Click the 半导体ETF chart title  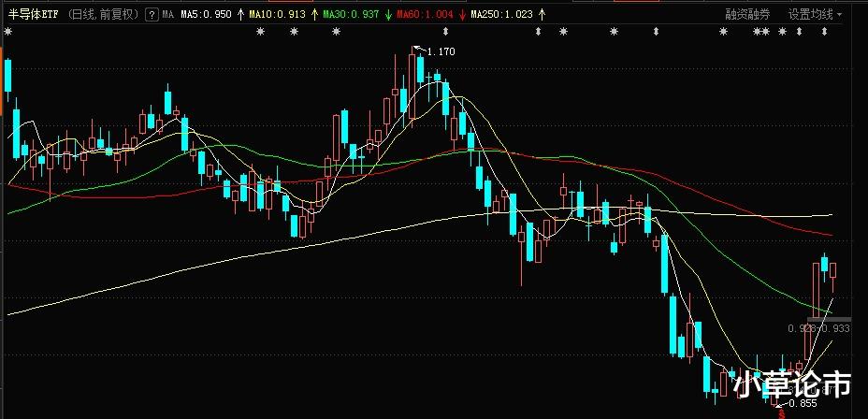[34, 14]
